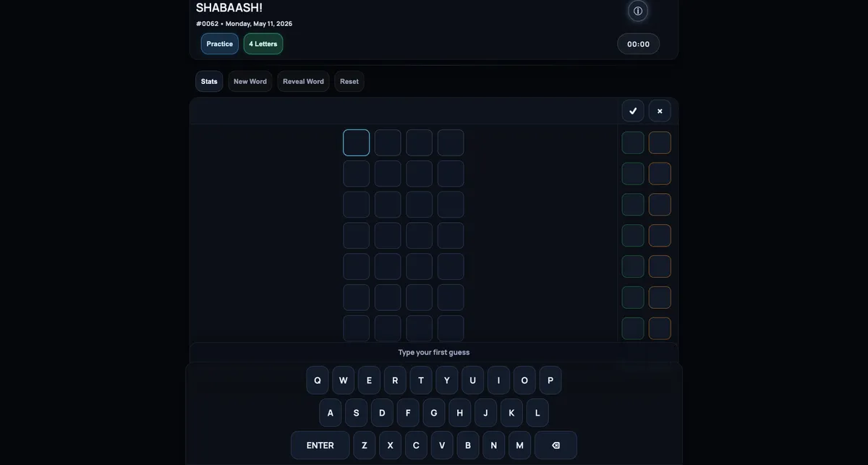Tap the A key
Screen dimensions: 868x465
point(331,413)
